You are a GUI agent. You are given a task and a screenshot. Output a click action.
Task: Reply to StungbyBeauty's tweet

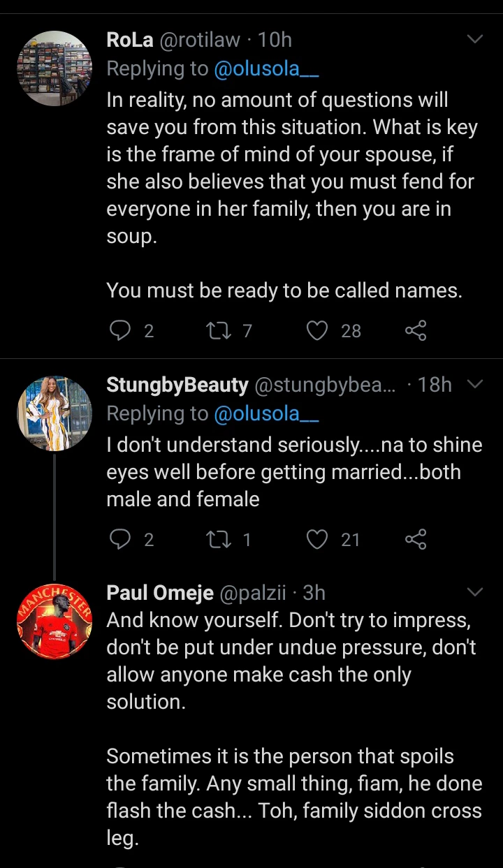pos(120,538)
